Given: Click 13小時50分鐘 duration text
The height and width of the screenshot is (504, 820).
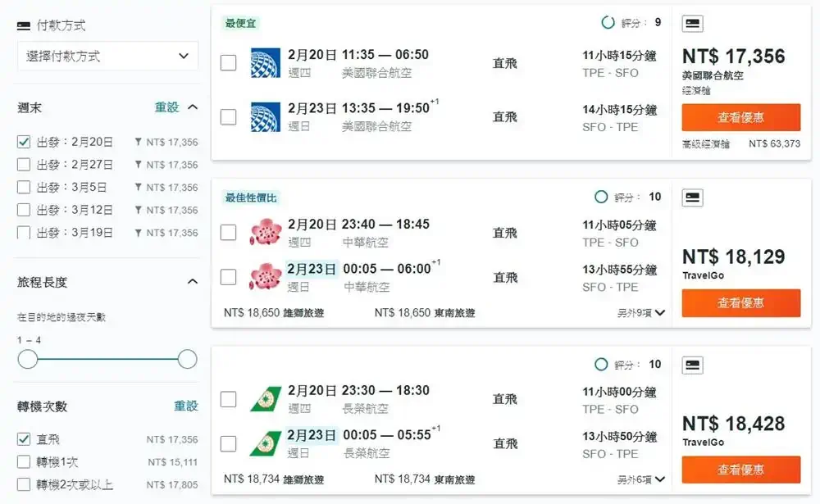Looking at the screenshot, I should point(620,436).
